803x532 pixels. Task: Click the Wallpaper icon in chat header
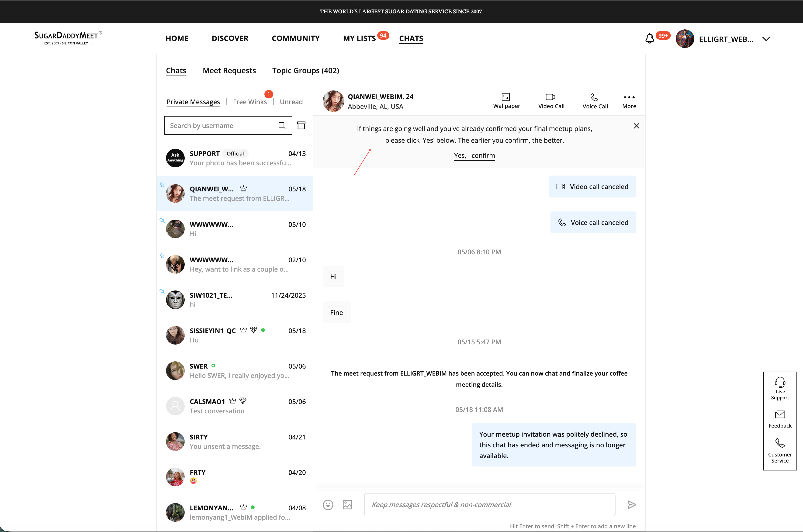[x=506, y=97]
